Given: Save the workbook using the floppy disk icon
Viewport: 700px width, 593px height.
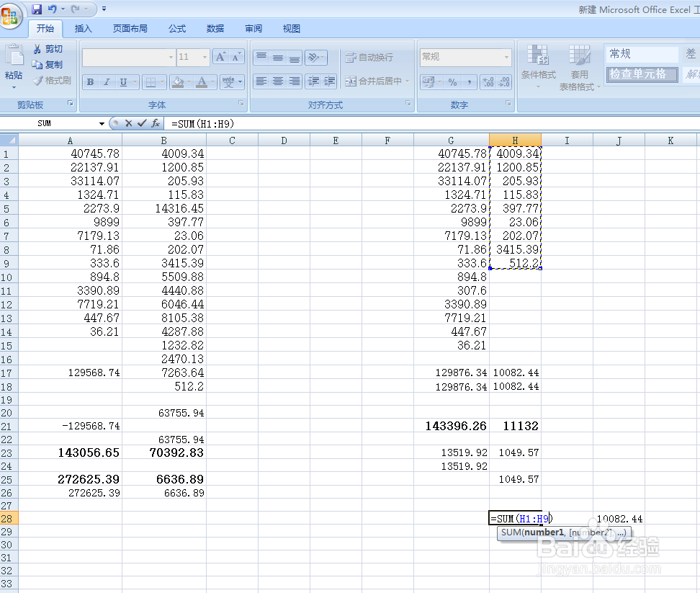Looking at the screenshot, I should coord(37,9).
